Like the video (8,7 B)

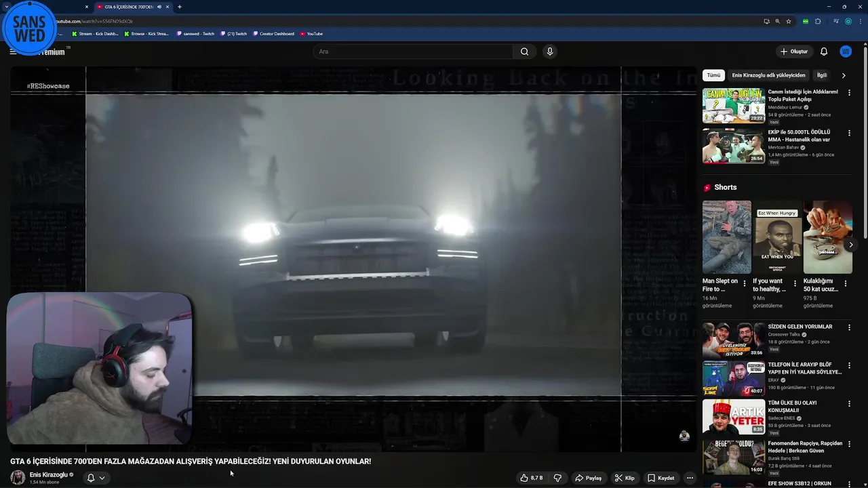pyautogui.click(x=532, y=478)
